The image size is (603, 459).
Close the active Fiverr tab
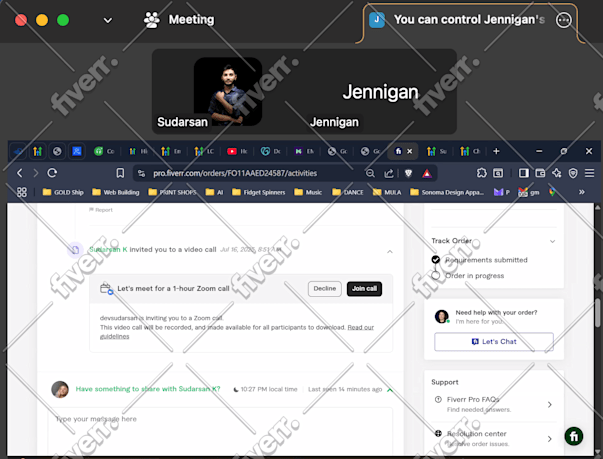410,151
